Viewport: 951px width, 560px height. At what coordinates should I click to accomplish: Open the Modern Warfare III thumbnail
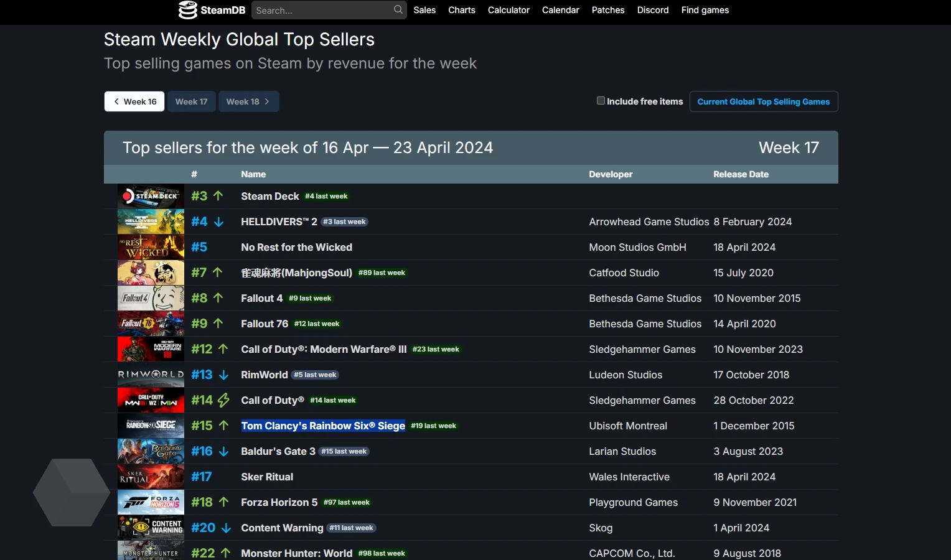click(x=151, y=349)
